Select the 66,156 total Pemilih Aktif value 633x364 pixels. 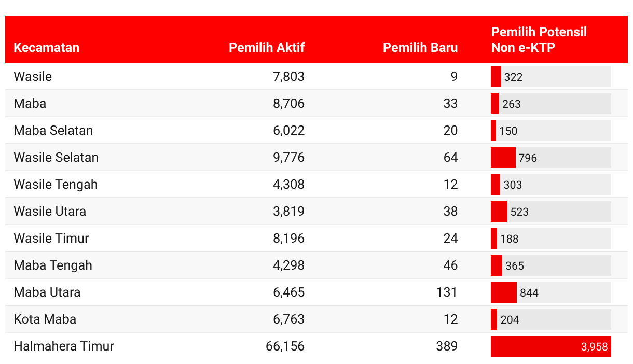(x=285, y=346)
